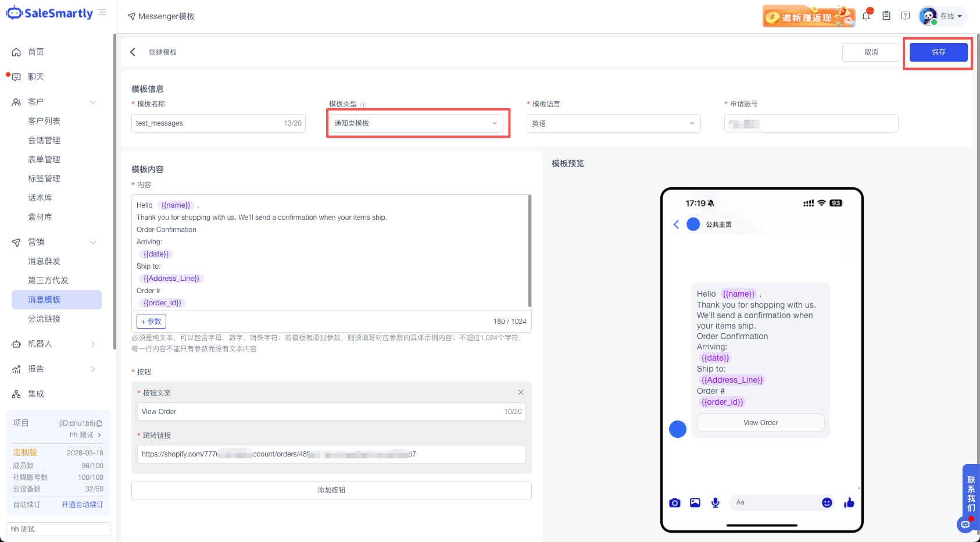Toggle the sidebar hamburger next to SaleSmartly logo
980x542 pixels.
coord(102,12)
